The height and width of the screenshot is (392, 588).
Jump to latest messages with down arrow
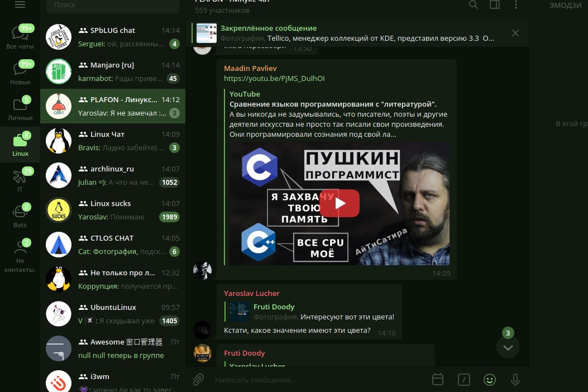tap(508, 347)
